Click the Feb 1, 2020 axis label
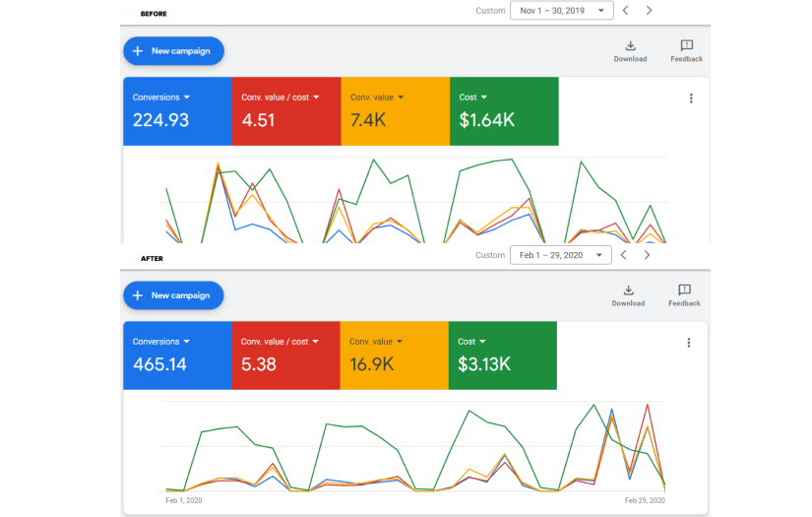Viewport: 812px width, 517px height. coord(184,500)
